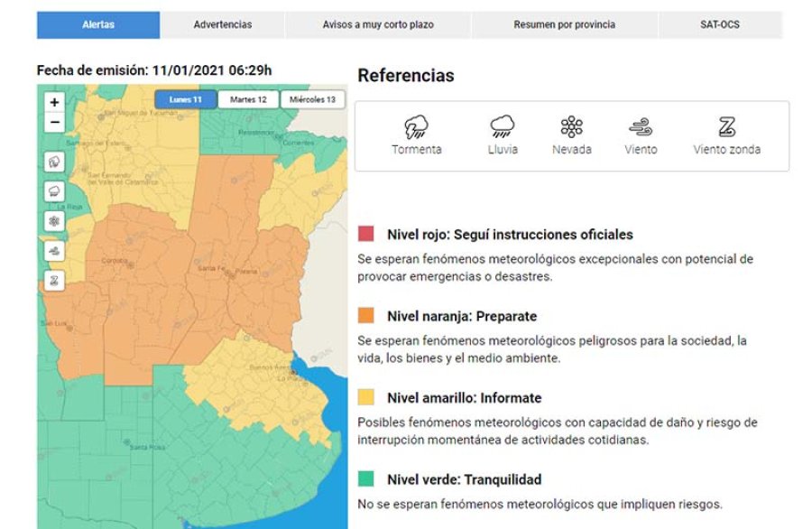Toggle storm filter icon on map sidebar

point(54,162)
